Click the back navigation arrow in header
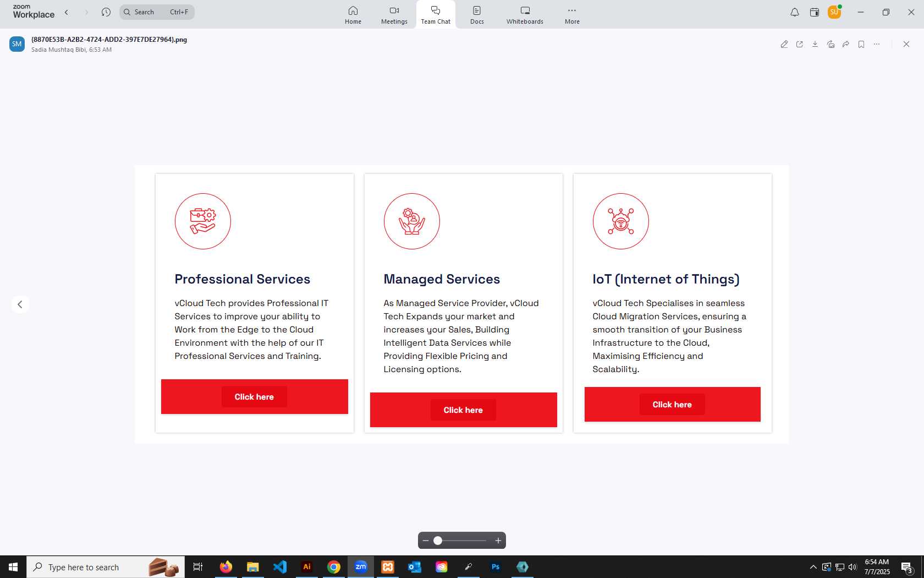Image resolution: width=924 pixels, height=578 pixels. click(x=67, y=12)
